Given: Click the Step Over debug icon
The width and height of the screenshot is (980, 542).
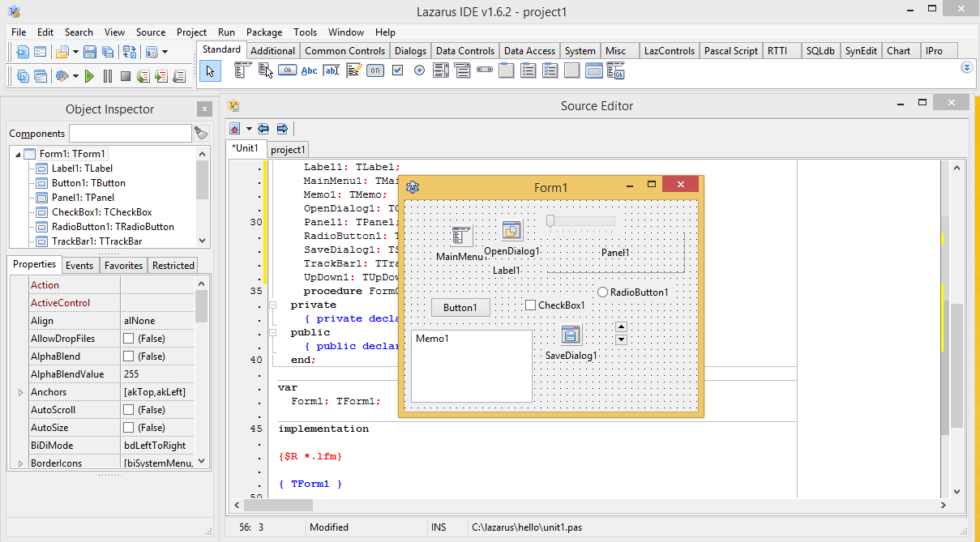Looking at the screenshot, I should coord(160,76).
